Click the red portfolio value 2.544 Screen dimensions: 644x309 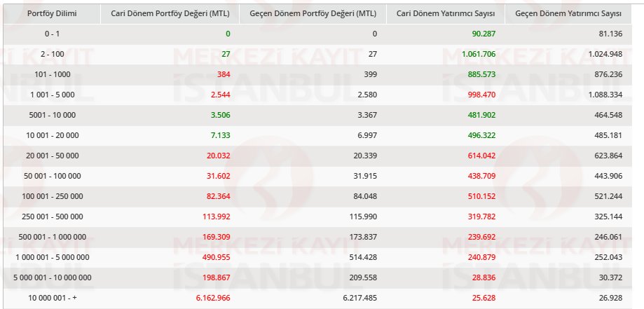[221, 95]
